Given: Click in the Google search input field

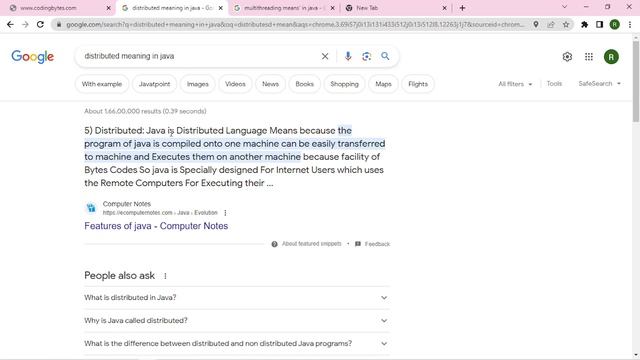Looking at the screenshot, I should coord(200,56).
